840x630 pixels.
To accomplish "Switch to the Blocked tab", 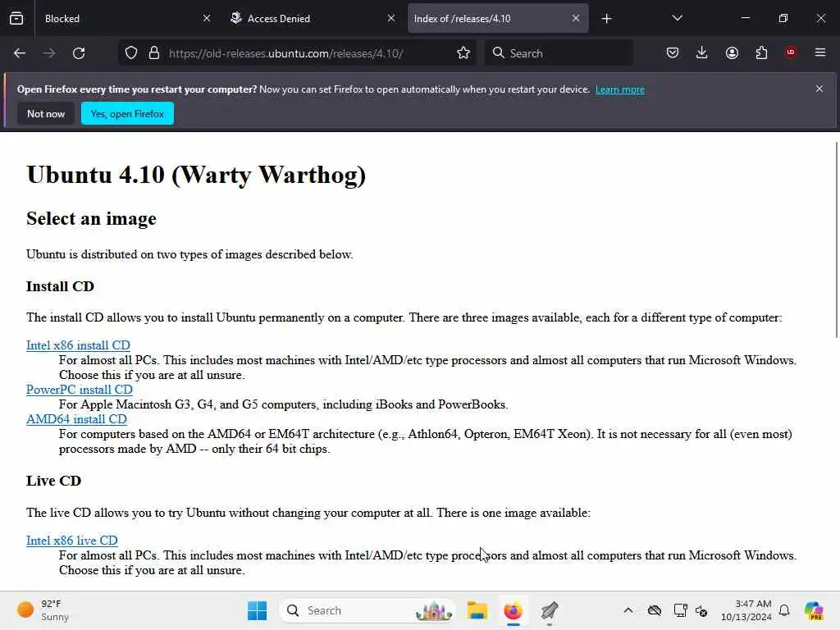I will pos(126,18).
